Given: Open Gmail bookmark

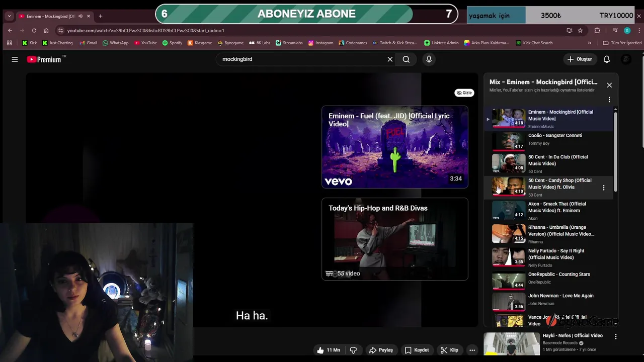Looking at the screenshot, I should point(88,43).
